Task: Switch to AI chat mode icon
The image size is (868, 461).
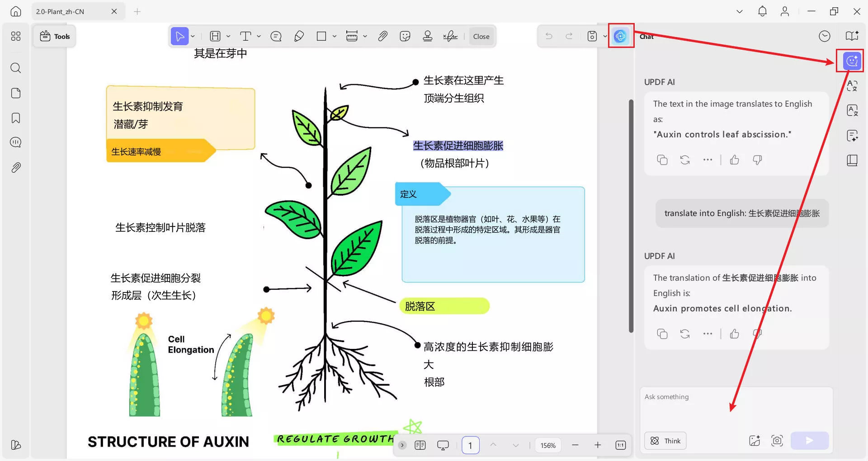Action: 852,61
